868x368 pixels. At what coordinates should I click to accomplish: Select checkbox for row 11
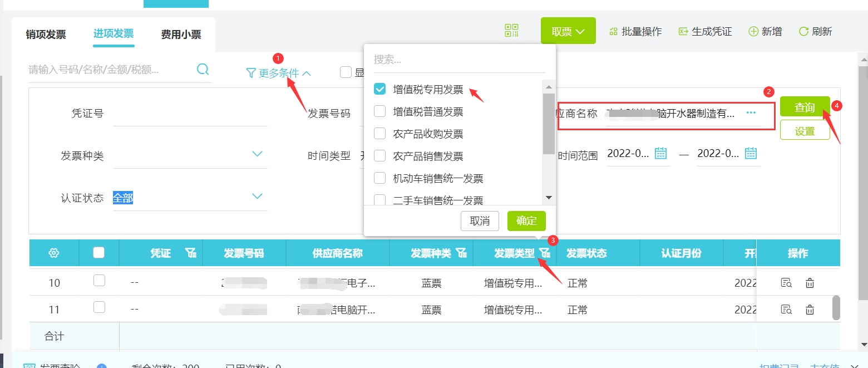(x=99, y=307)
